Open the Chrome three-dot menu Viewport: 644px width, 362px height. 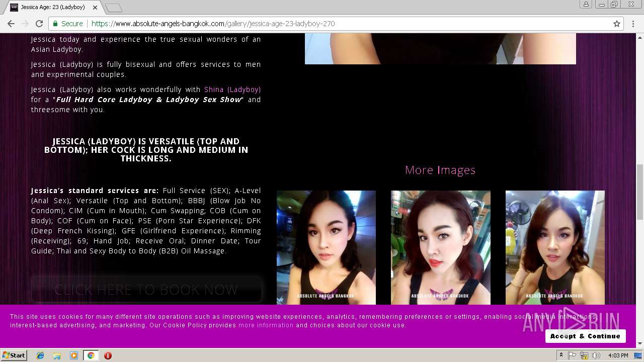[633, 24]
